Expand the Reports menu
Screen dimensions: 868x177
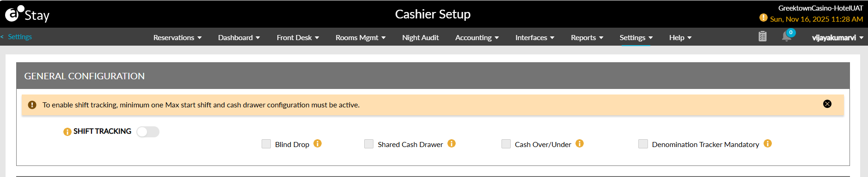[x=587, y=37]
